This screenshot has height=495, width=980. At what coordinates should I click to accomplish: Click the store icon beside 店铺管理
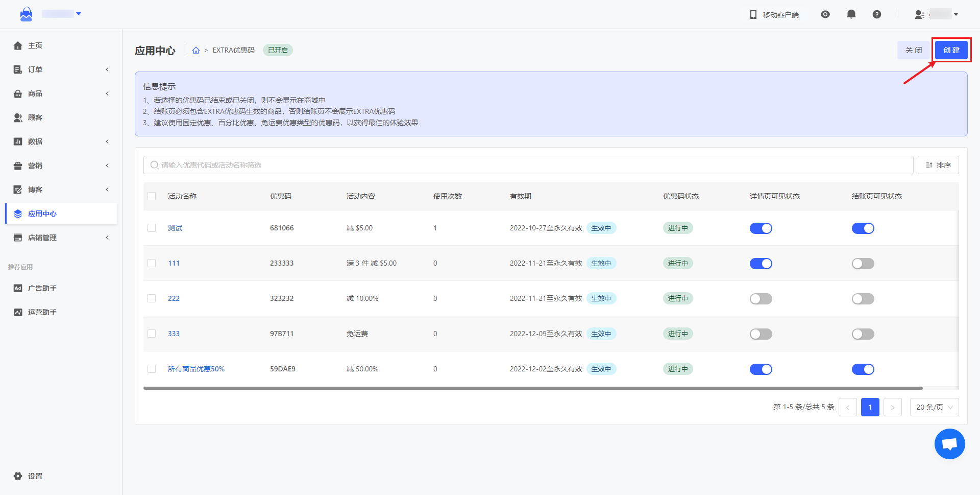(18, 238)
